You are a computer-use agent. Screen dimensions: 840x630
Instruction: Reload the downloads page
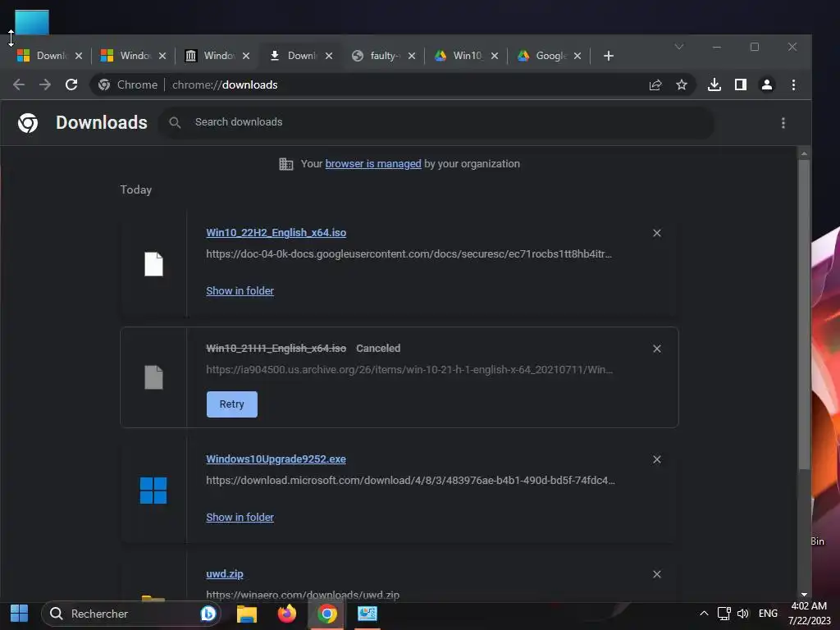tap(71, 84)
